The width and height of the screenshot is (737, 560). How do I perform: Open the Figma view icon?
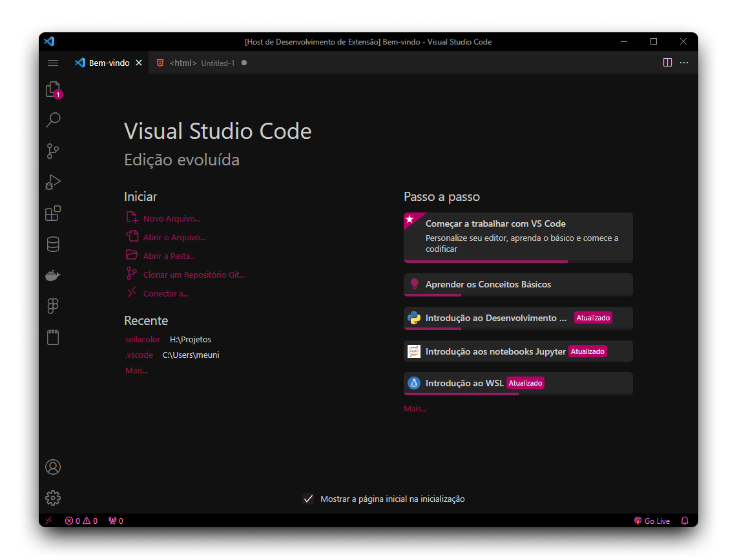pyautogui.click(x=53, y=306)
